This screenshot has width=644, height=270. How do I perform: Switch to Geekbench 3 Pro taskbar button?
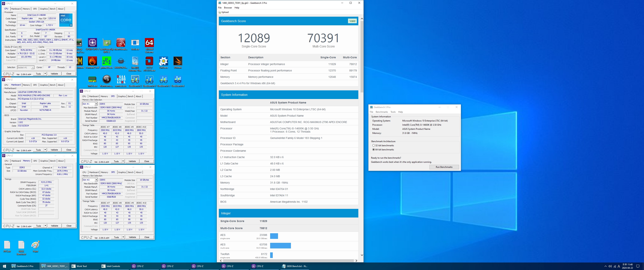coord(25,266)
